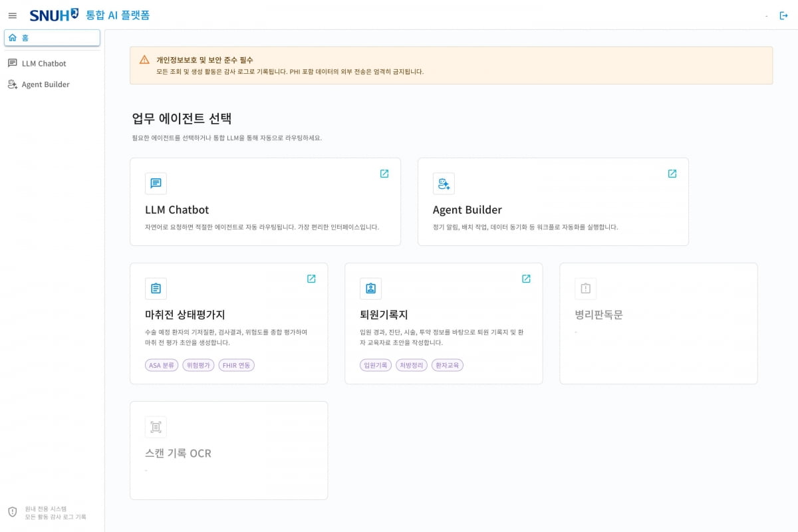Open the external link on 마취전 상태평가지 card

[x=311, y=279]
